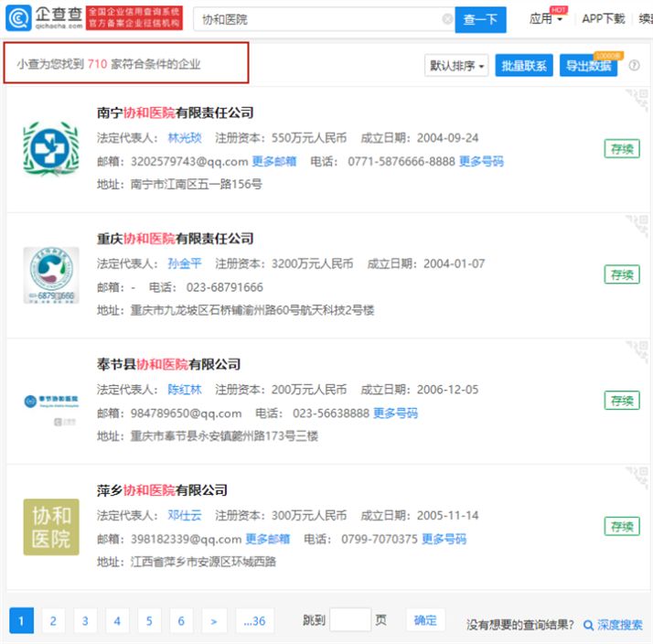This screenshot has width=653, height=644.
Task: Open 南宁协和医院有限责任公司 company page
Action: [x=176, y=113]
